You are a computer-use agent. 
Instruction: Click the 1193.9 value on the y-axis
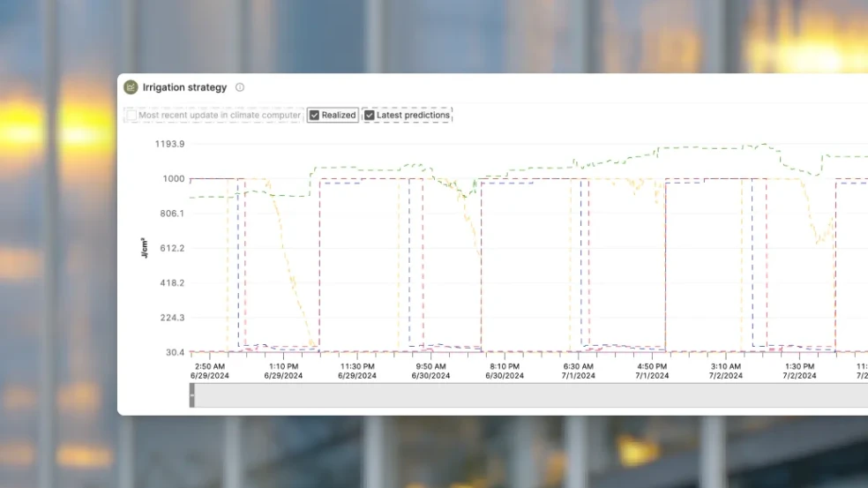tap(168, 144)
